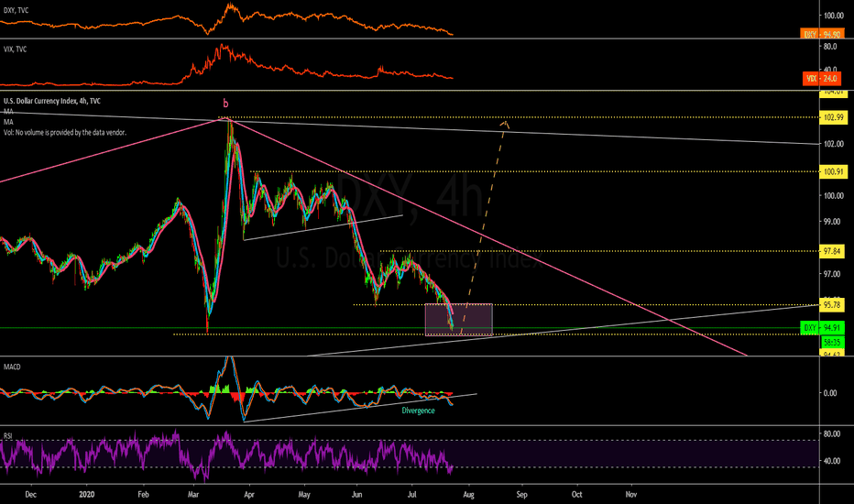Click 80.00 on the RSI axis
This screenshot has height=504, width=854.
coord(832,434)
